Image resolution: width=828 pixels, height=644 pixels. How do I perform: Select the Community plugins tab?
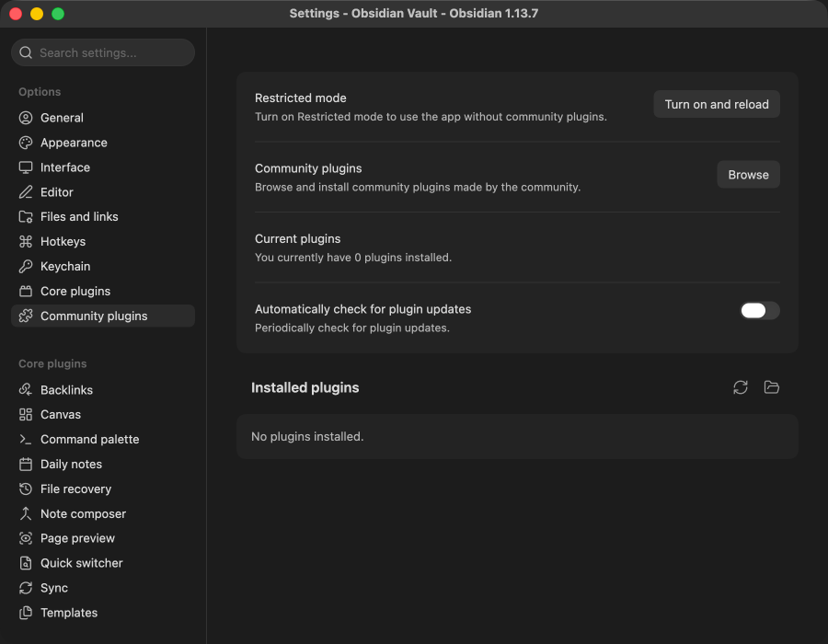pos(103,316)
